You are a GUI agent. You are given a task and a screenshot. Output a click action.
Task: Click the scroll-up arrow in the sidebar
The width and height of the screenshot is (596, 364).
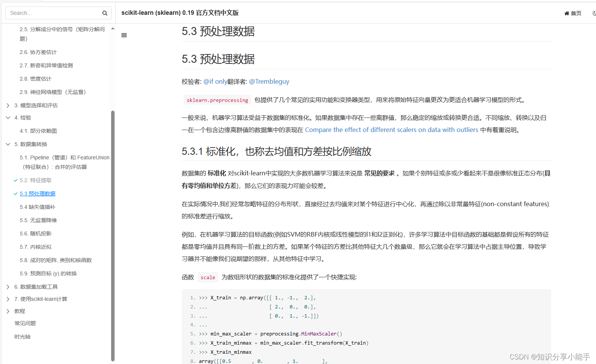[113, 29]
